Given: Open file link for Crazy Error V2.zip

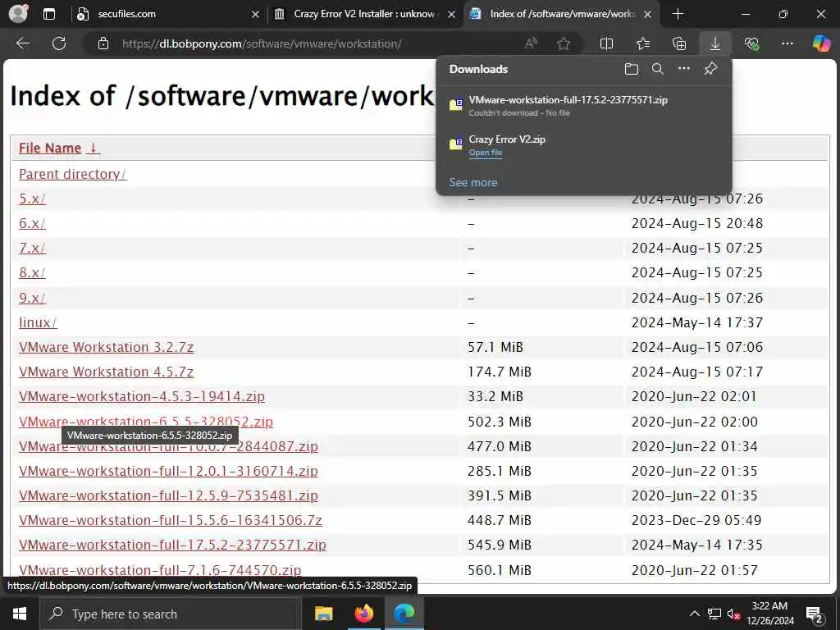Looking at the screenshot, I should coord(486,153).
